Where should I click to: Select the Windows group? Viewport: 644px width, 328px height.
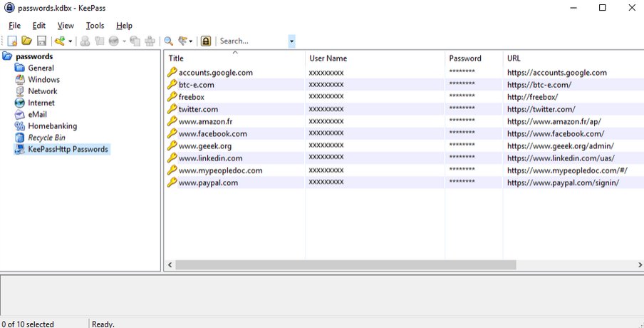coord(43,79)
